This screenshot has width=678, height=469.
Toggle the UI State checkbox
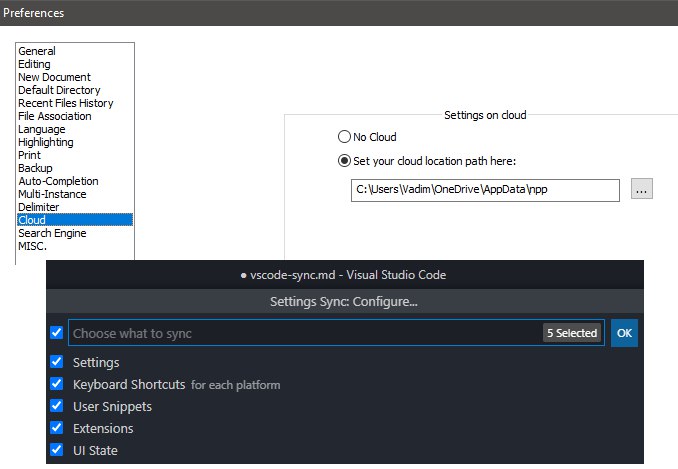(x=57, y=450)
